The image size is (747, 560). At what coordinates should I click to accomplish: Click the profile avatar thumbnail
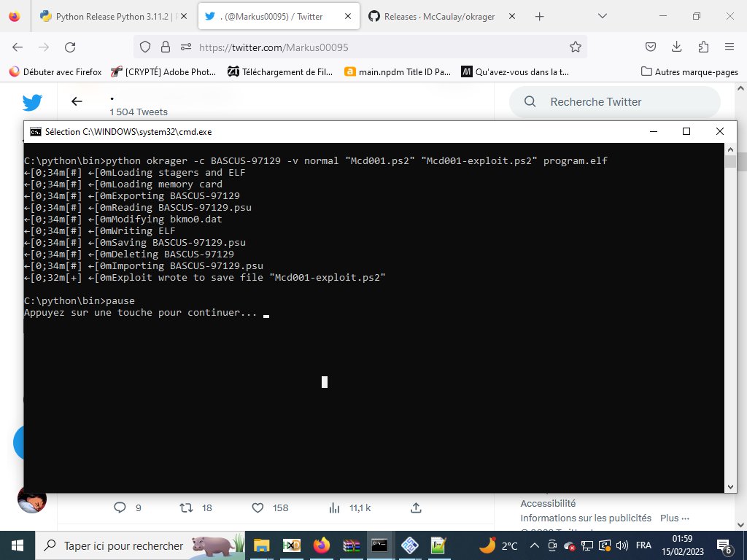coord(32,499)
